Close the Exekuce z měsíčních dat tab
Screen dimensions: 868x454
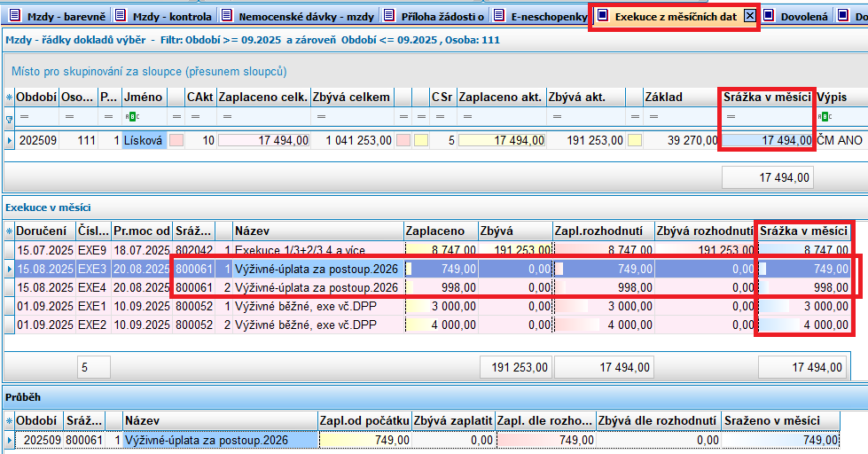pyautogui.click(x=749, y=16)
